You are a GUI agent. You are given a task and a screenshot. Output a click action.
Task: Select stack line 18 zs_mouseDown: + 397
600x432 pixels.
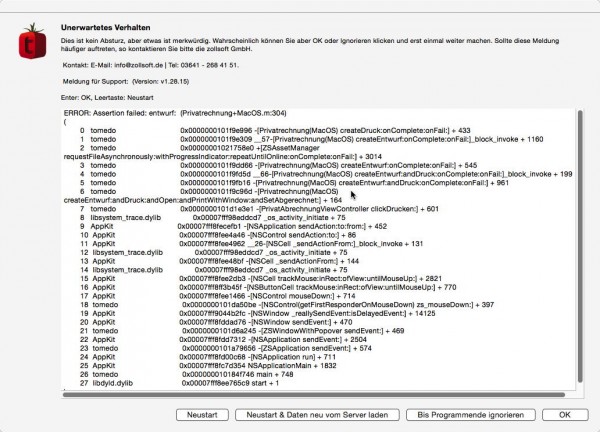287,305
